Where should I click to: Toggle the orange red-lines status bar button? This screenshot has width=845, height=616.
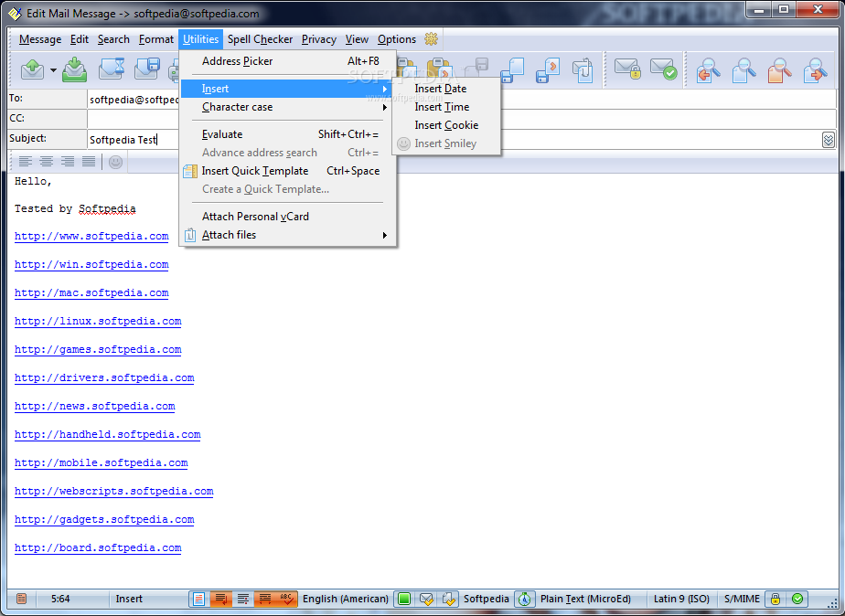point(264,599)
